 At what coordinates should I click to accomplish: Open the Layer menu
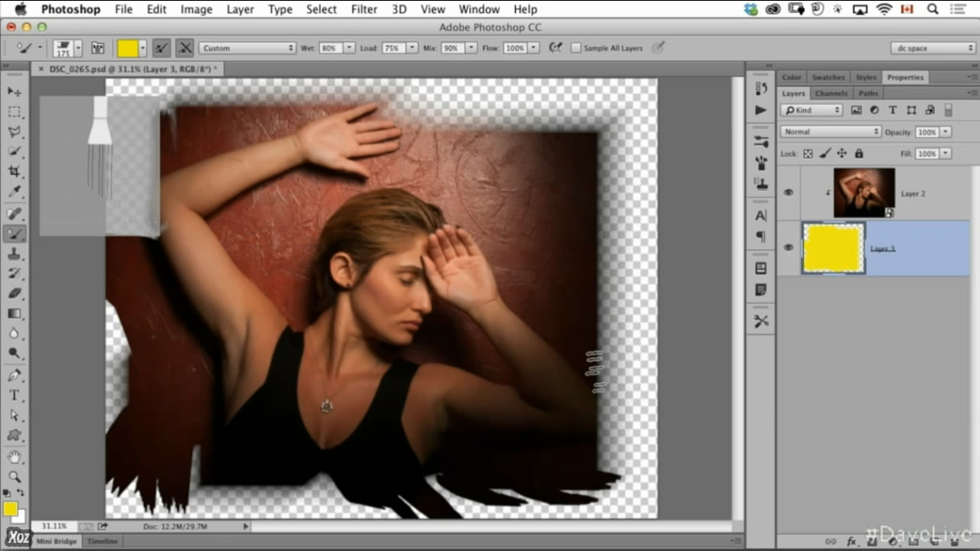tap(240, 10)
